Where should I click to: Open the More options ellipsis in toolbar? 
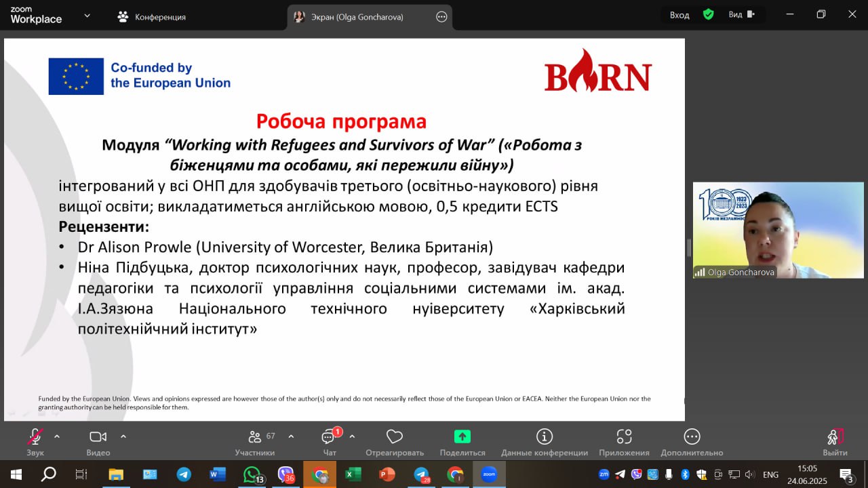click(x=692, y=441)
